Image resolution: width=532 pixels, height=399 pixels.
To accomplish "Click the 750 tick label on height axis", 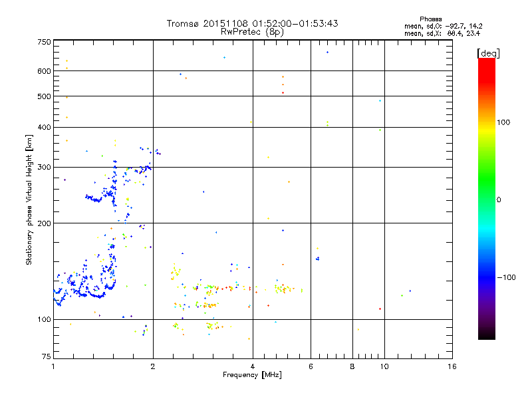I will (44, 42).
